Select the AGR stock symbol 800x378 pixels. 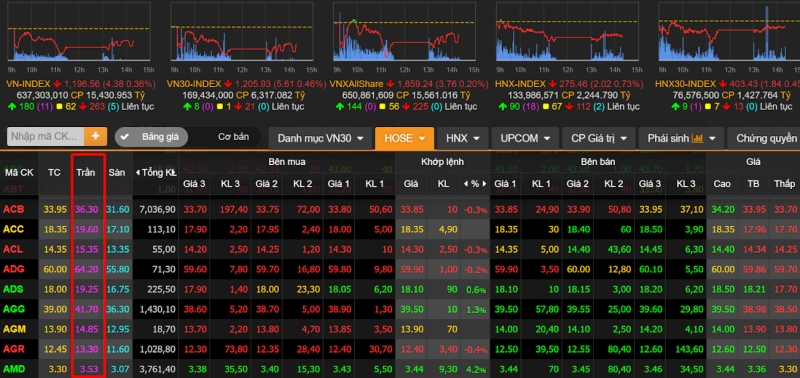[x=14, y=349]
